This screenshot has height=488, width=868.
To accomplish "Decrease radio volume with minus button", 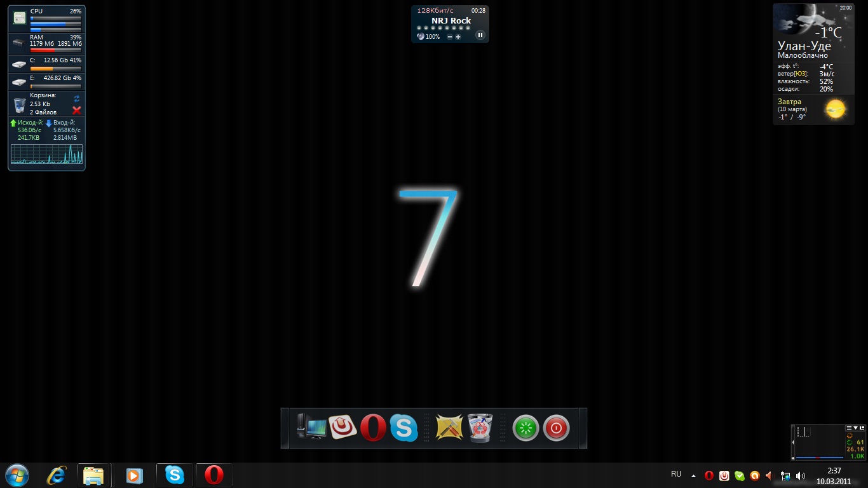I will (450, 37).
